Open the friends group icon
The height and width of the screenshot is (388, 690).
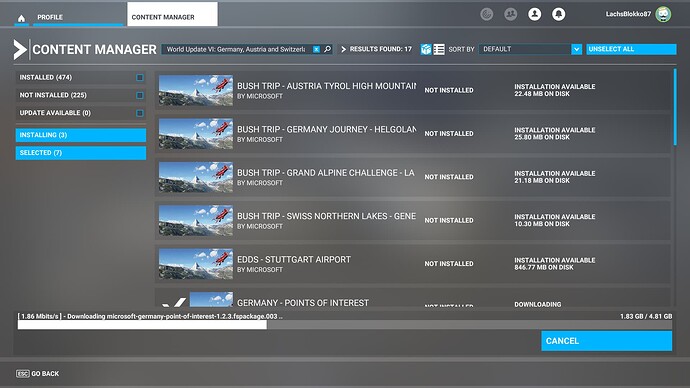(x=510, y=14)
